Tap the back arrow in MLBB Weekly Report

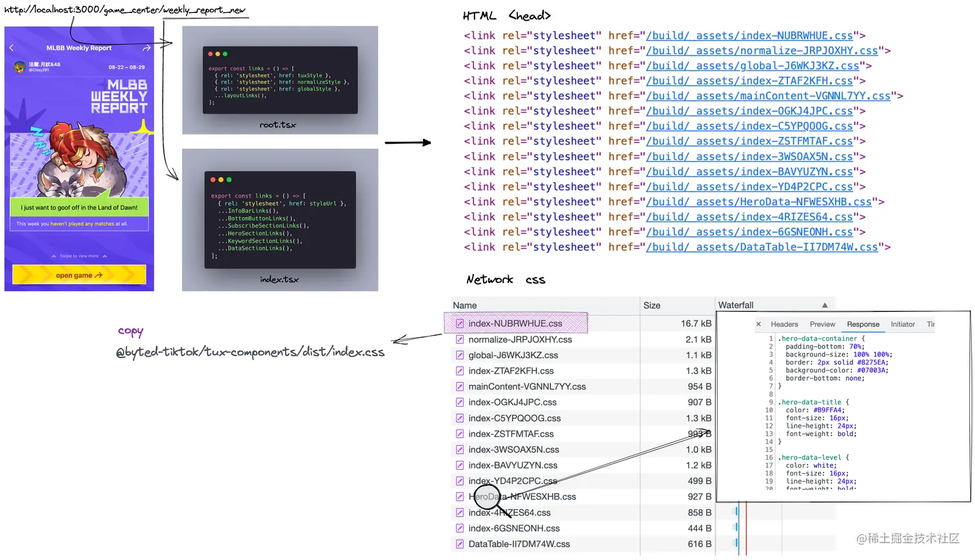point(11,48)
